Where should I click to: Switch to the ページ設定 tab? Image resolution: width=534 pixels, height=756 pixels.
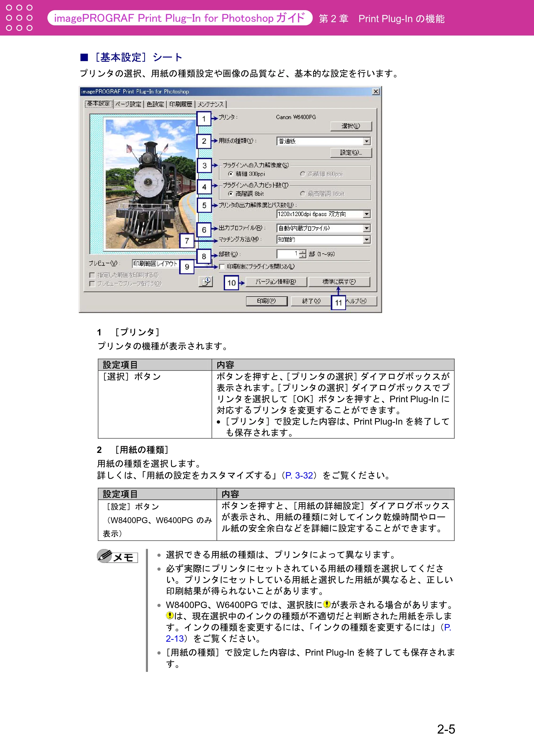[x=128, y=104]
